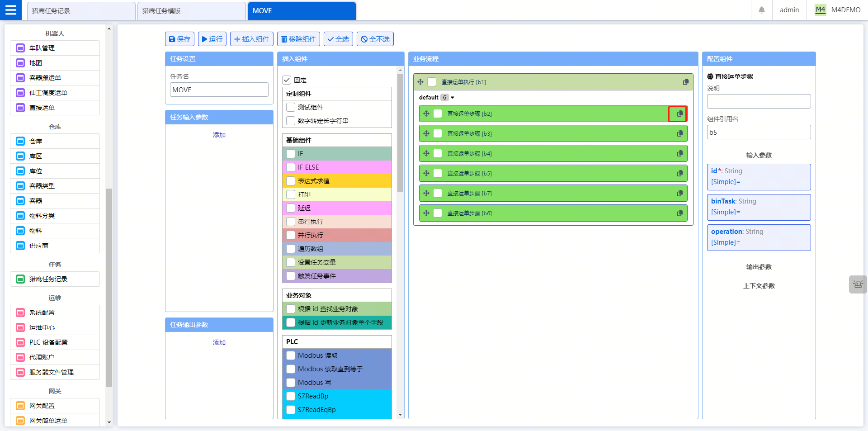The image size is (868, 431).
Task: Copy the step b4 component icon
Action: (679, 153)
